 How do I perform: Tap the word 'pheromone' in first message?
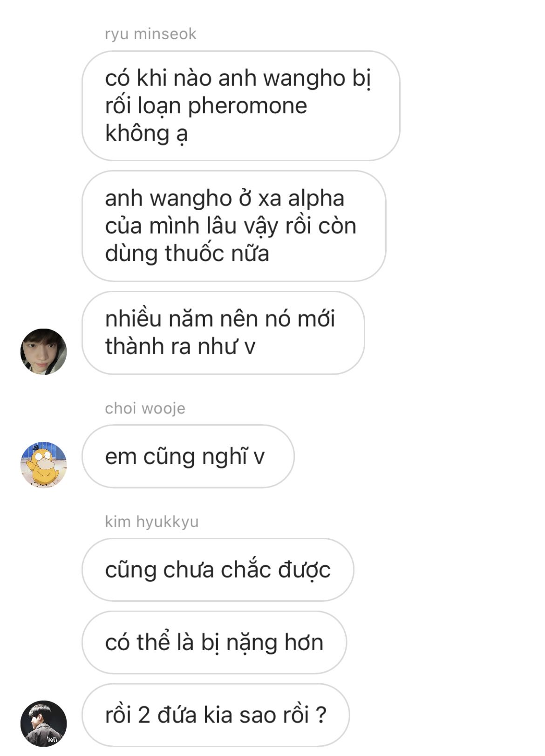pyautogui.click(x=247, y=107)
